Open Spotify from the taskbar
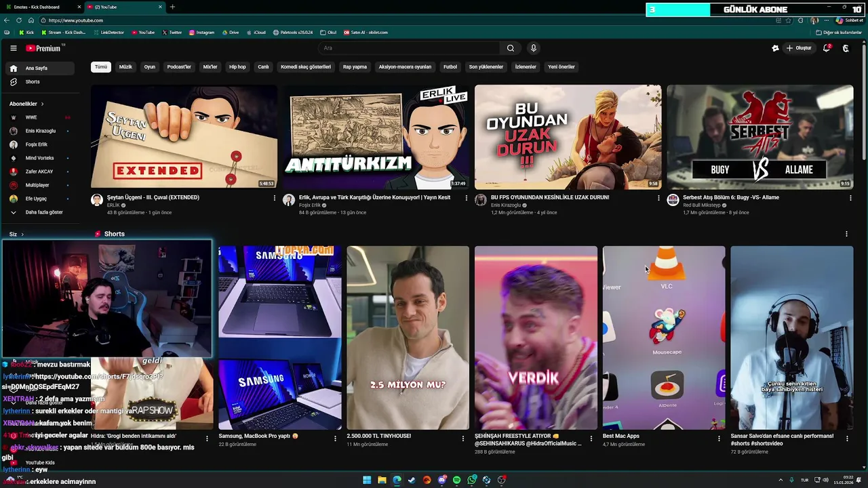The height and width of the screenshot is (488, 868). pos(456,480)
